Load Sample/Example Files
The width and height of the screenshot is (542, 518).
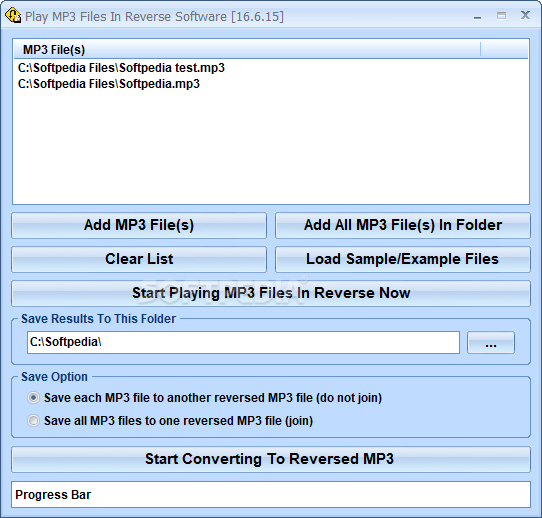pos(403,259)
